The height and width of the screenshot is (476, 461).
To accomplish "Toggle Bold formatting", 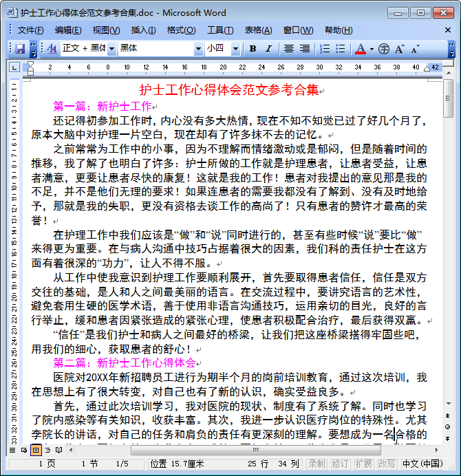I will tap(253, 49).
